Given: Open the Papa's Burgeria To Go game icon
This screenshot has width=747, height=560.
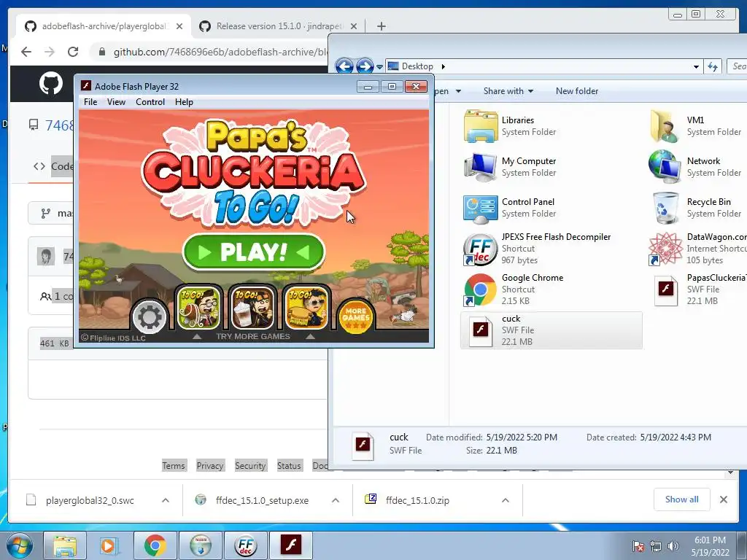Looking at the screenshot, I should pos(306,308).
